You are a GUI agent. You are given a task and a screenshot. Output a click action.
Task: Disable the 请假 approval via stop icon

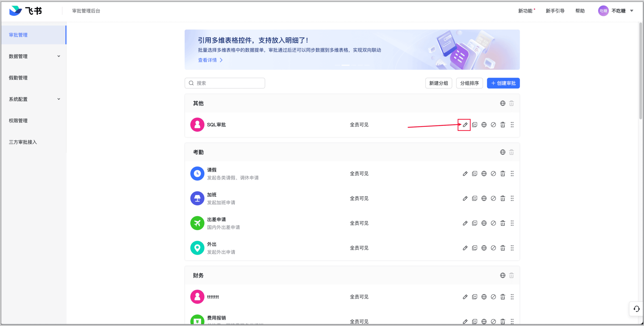(x=493, y=173)
